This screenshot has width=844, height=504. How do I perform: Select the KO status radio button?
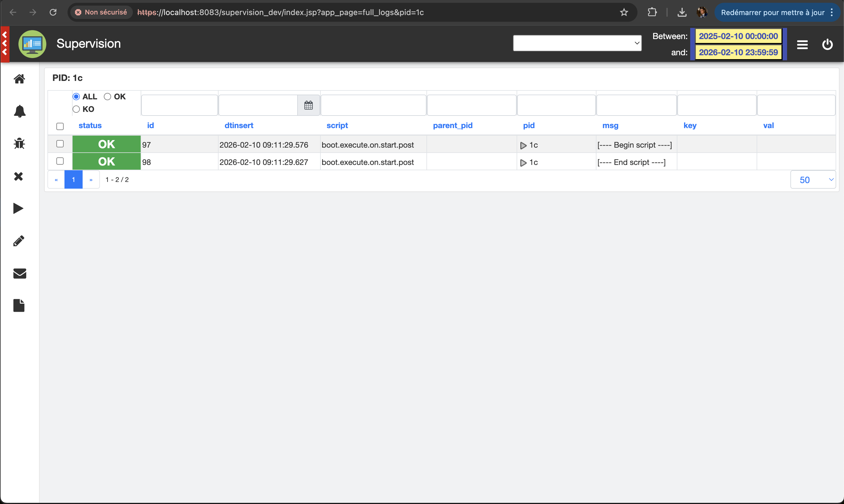pyautogui.click(x=76, y=109)
